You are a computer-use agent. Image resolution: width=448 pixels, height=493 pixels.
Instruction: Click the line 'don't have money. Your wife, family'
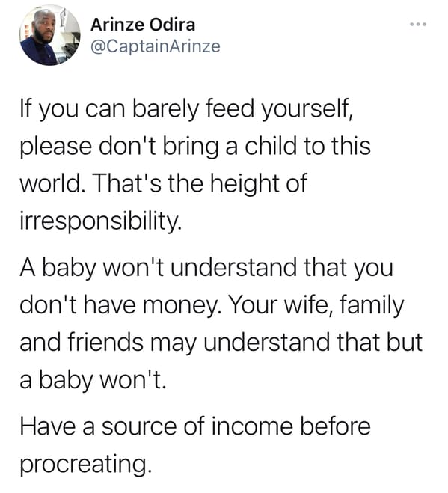coord(212,305)
